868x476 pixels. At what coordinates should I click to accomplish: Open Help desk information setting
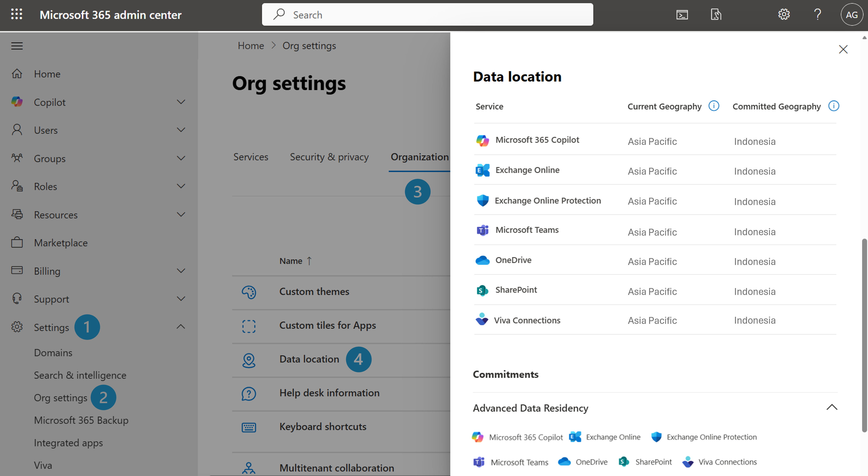329,393
